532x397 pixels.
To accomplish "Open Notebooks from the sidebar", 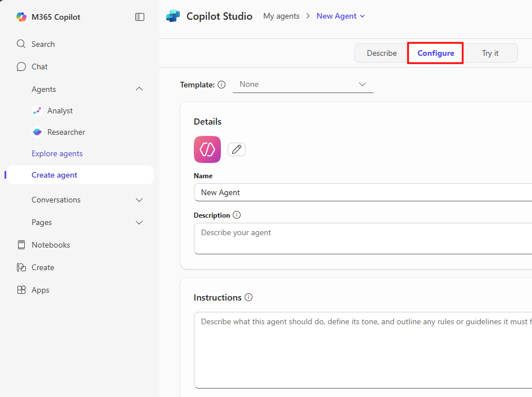I will click(x=51, y=245).
